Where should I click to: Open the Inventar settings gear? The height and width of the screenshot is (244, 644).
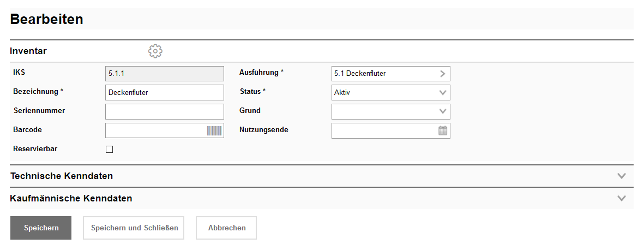click(155, 51)
